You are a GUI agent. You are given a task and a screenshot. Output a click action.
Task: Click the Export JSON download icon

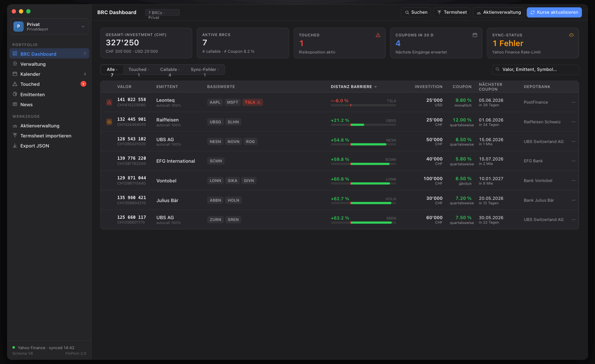(x=15, y=146)
